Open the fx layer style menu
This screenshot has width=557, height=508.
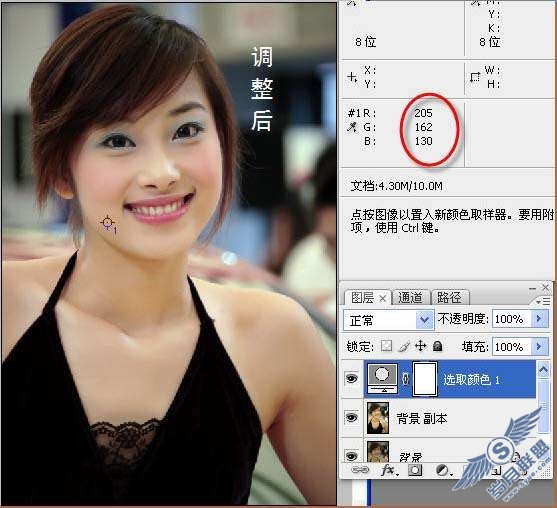click(390, 470)
